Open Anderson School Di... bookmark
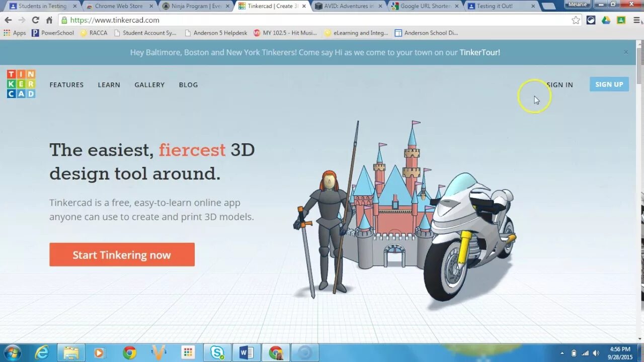 click(x=427, y=33)
